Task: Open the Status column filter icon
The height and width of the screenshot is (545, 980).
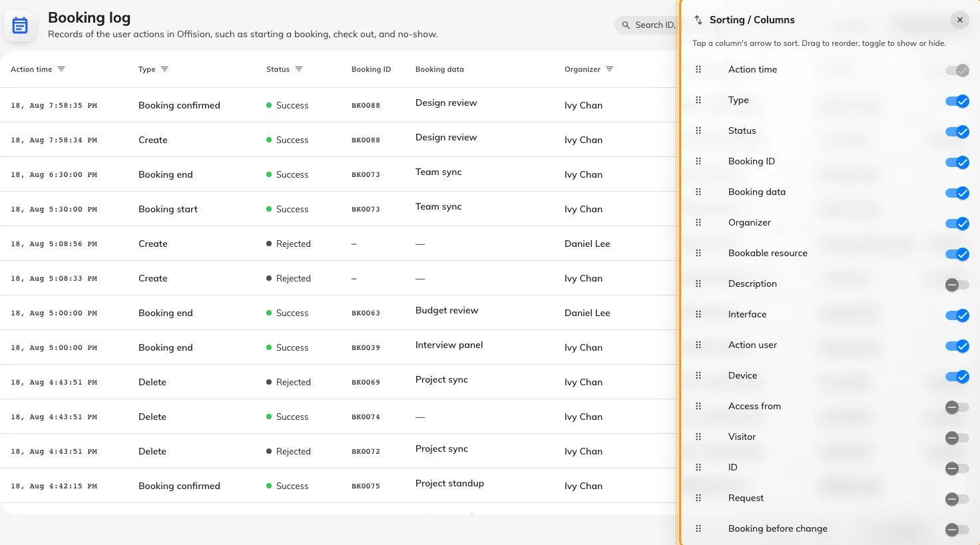Action: pos(299,69)
